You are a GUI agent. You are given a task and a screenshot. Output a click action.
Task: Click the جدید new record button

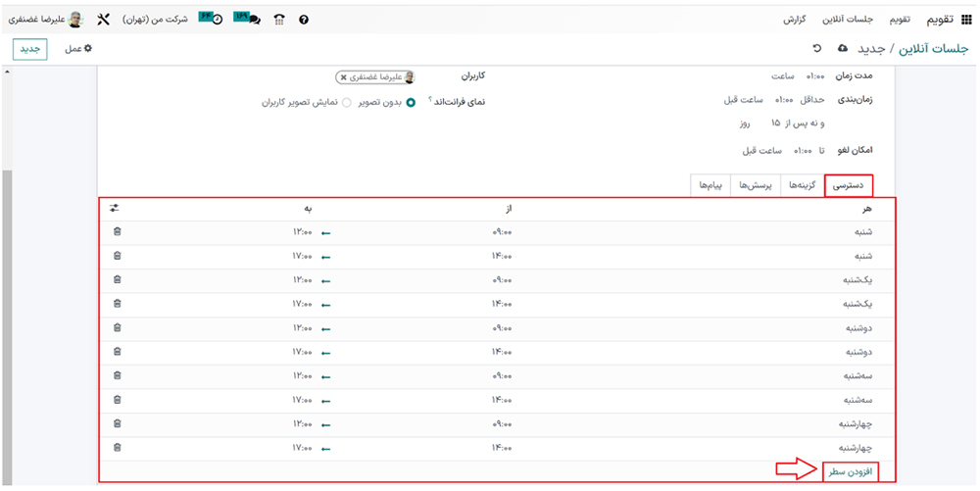click(30, 49)
